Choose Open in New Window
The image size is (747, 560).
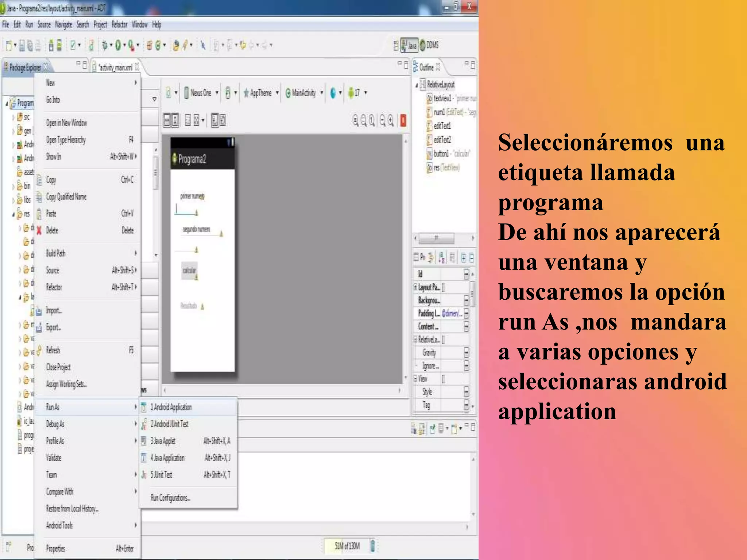66,122
